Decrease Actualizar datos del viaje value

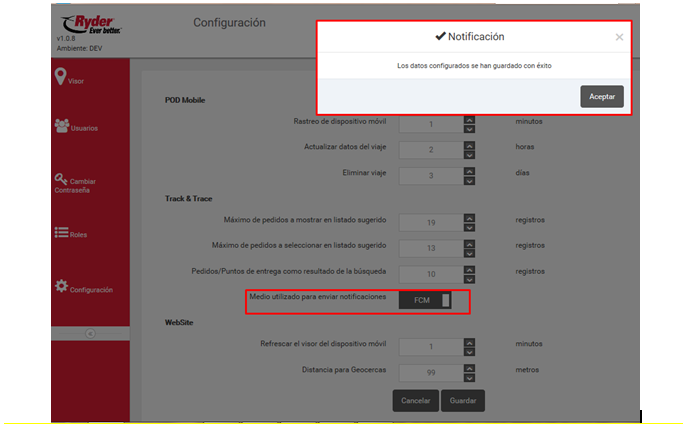pos(469,153)
